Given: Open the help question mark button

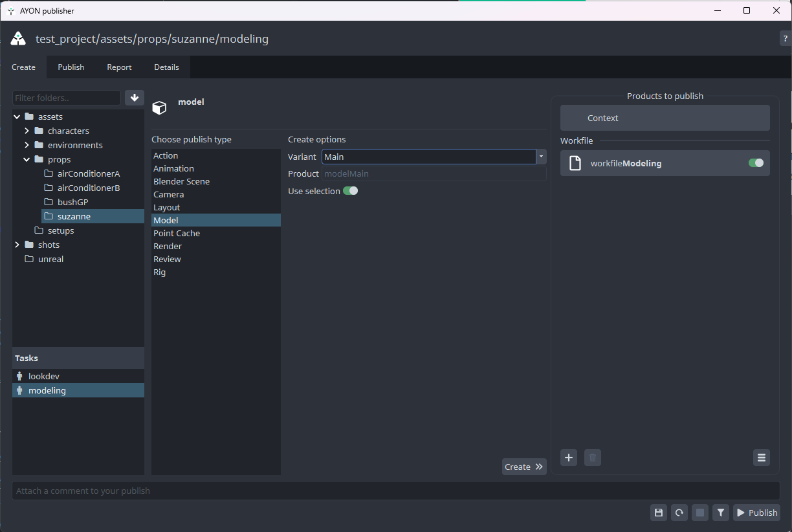Looking at the screenshot, I should coord(786,39).
